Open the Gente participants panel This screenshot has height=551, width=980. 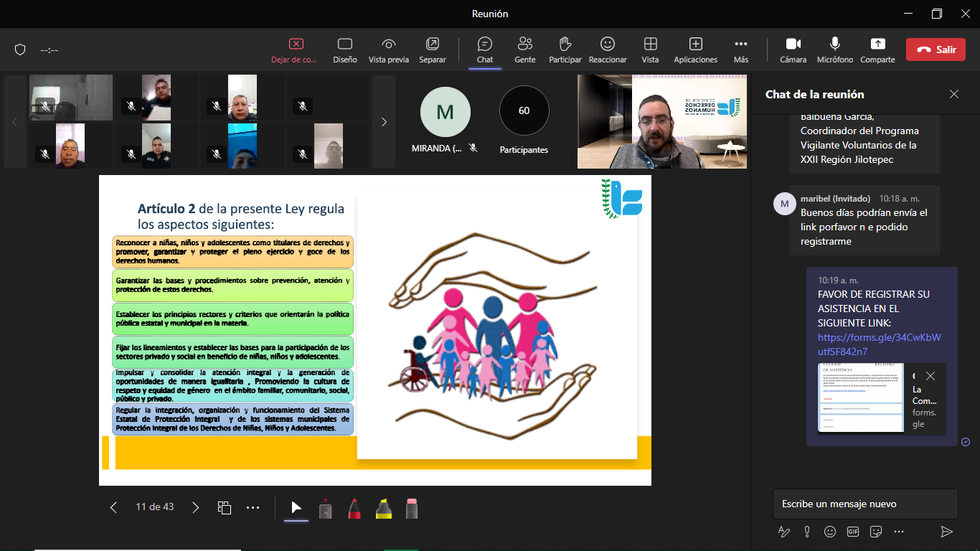[524, 50]
